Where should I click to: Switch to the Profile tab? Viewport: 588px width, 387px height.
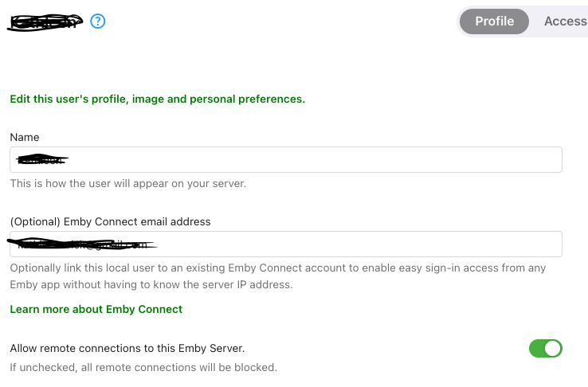pyautogui.click(x=494, y=21)
